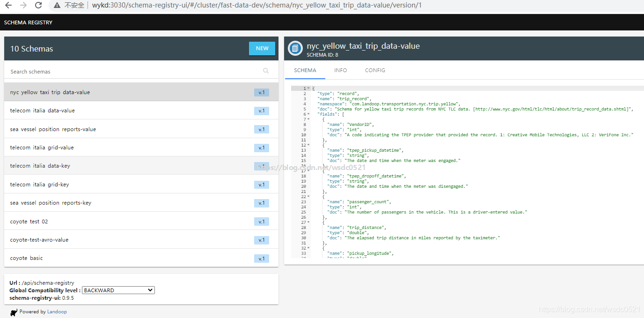Collapse the tpep_pickup_datetime fold at line 12
Screen dimensions: 644x318
click(x=308, y=145)
